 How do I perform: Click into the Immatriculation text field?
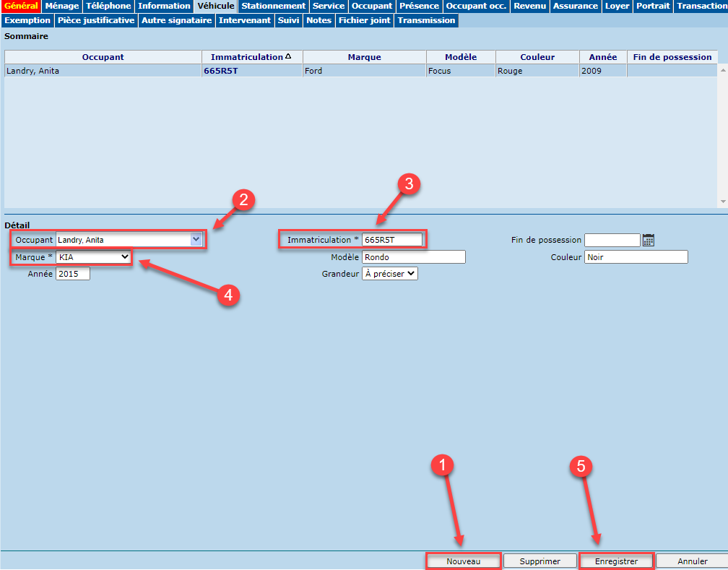point(391,240)
